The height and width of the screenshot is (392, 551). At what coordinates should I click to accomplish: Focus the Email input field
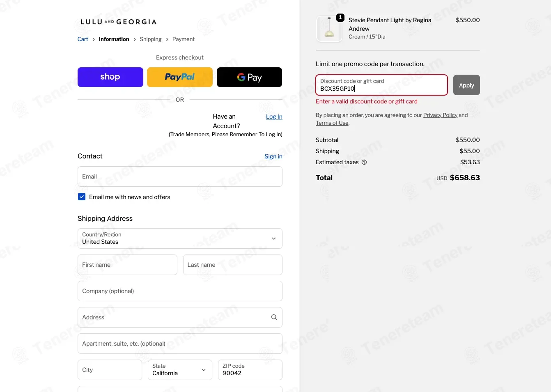(x=180, y=177)
